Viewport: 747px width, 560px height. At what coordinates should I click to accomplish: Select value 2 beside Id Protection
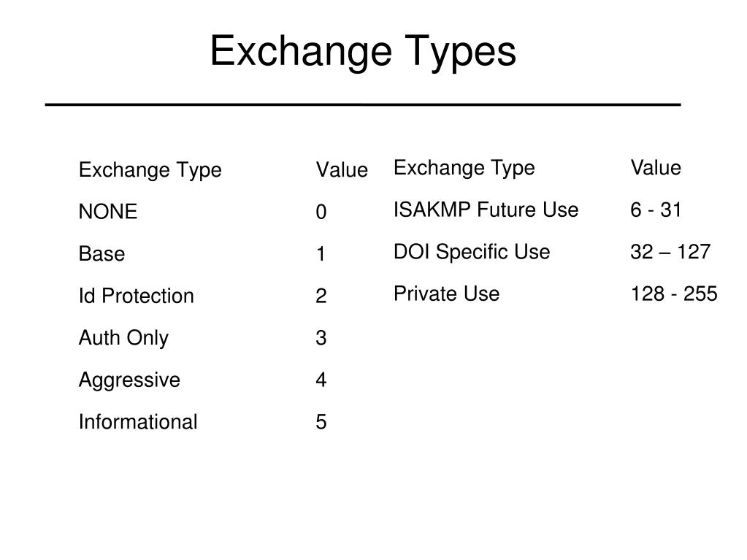(321, 296)
